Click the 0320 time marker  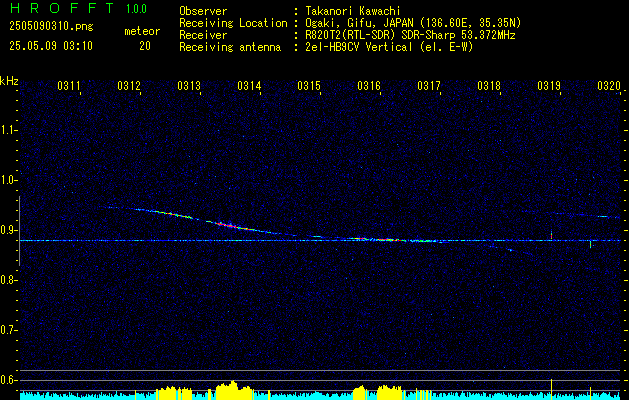click(x=609, y=85)
